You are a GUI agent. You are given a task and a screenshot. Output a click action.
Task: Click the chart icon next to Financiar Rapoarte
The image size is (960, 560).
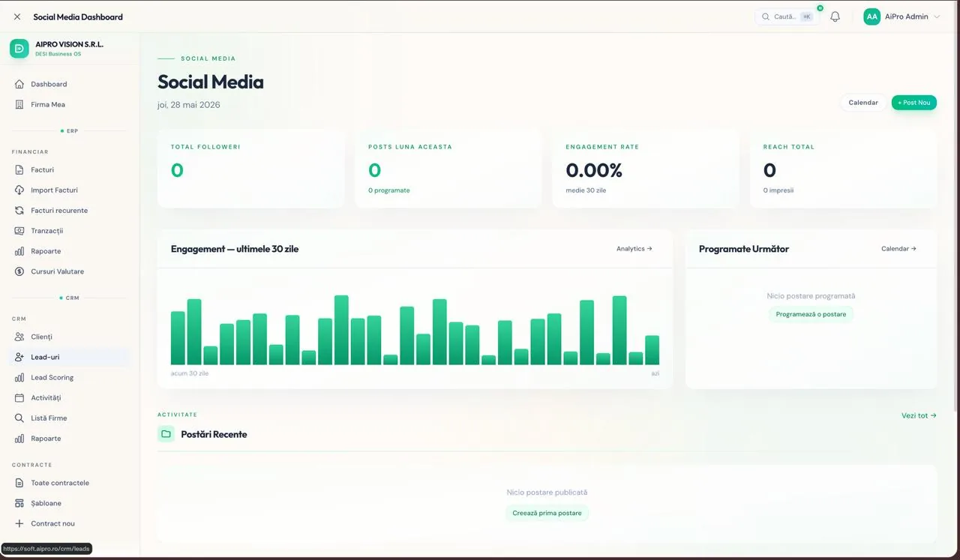tap(19, 251)
